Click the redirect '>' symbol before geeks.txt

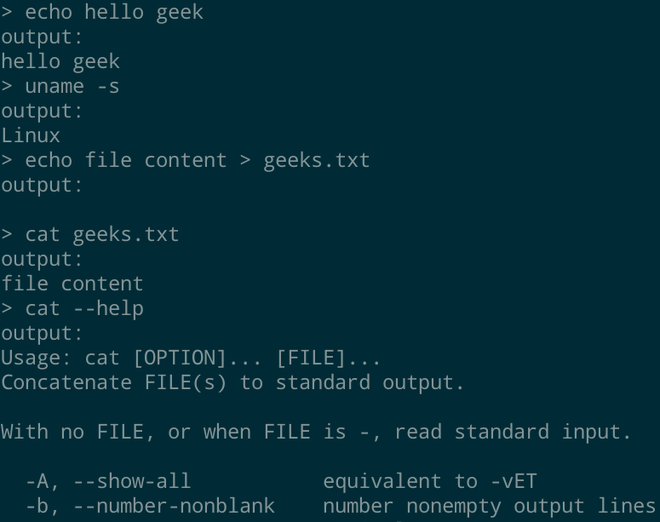[245, 160]
